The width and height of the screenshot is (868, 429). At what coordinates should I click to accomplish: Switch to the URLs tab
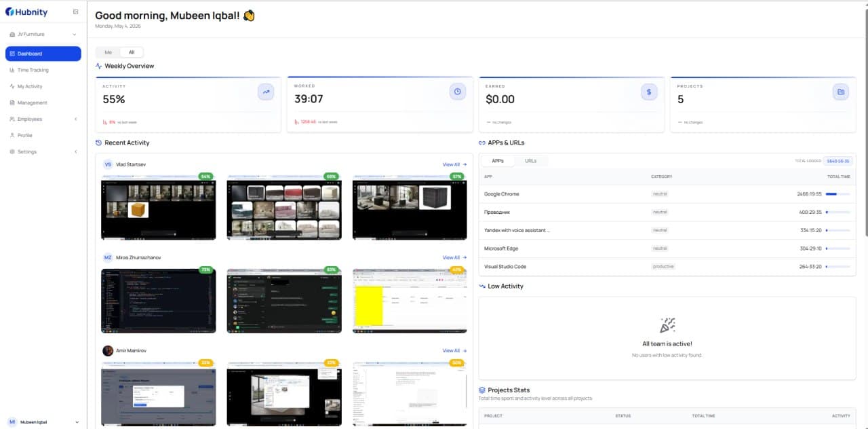coord(531,161)
